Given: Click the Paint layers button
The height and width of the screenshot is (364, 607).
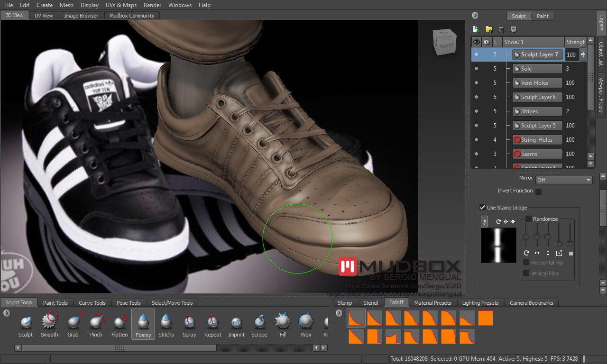Looking at the screenshot, I should coord(543,16).
